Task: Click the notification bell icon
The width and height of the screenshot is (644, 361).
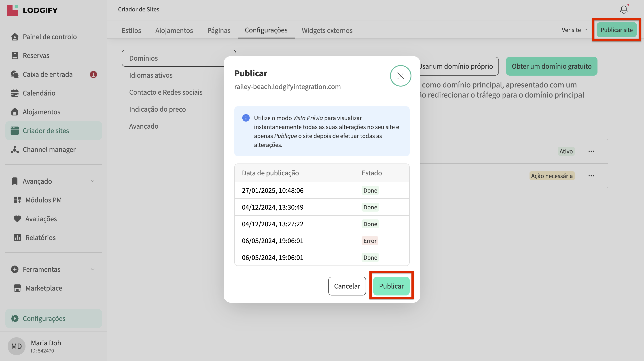Action: [623, 9]
